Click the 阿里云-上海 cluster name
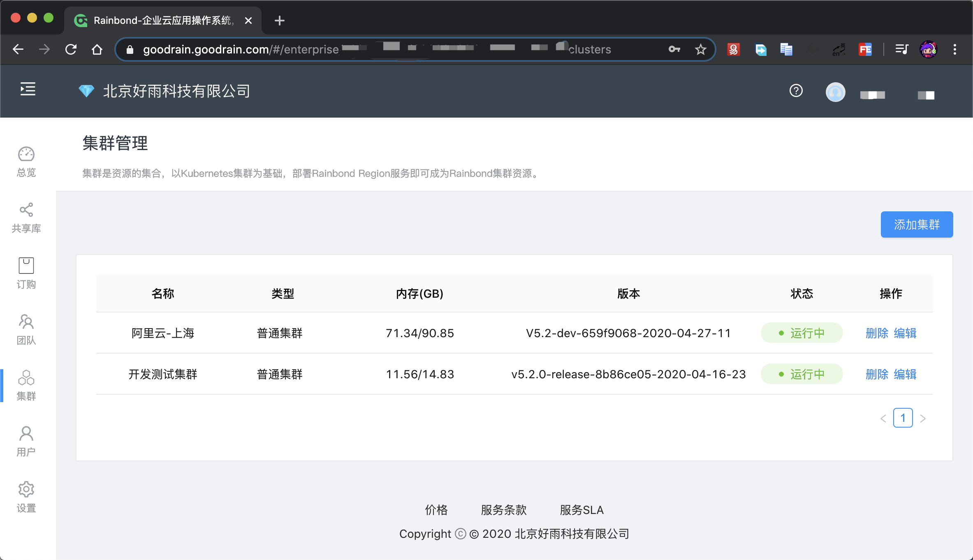The height and width of the screenshot is (560, 973). pos(163,333)
